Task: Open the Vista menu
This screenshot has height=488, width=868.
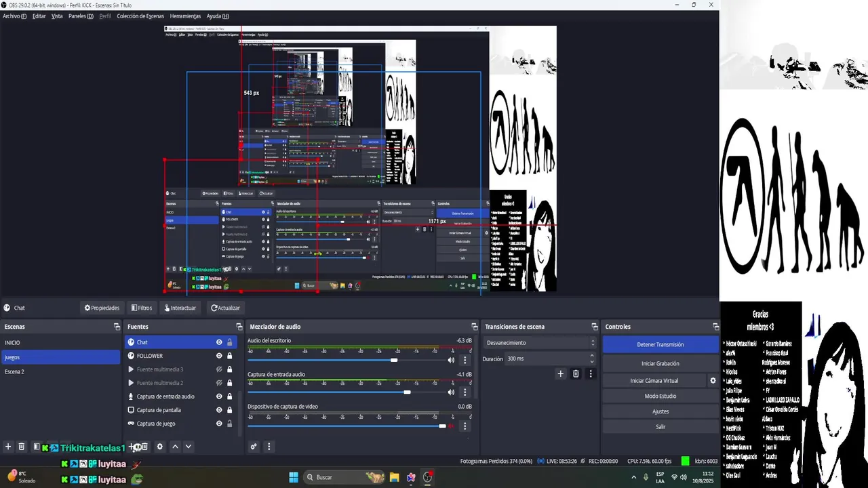Action: 57,16
